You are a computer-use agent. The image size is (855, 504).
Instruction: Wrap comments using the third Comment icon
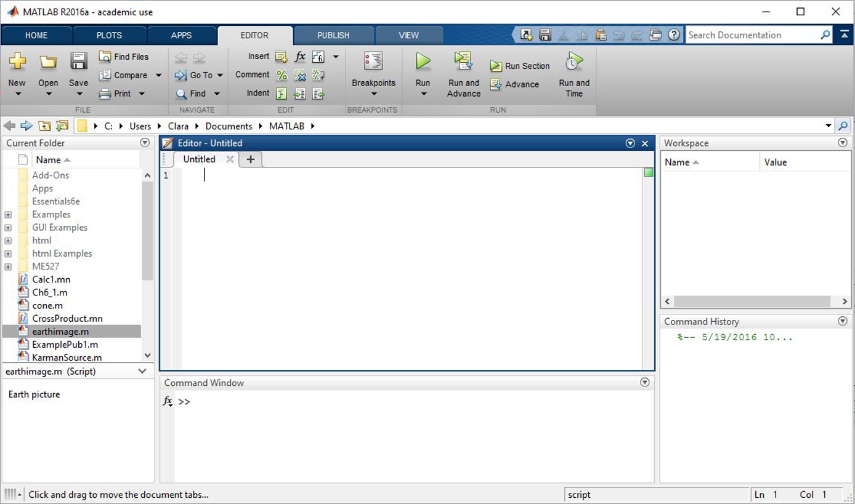pos(318,76)
